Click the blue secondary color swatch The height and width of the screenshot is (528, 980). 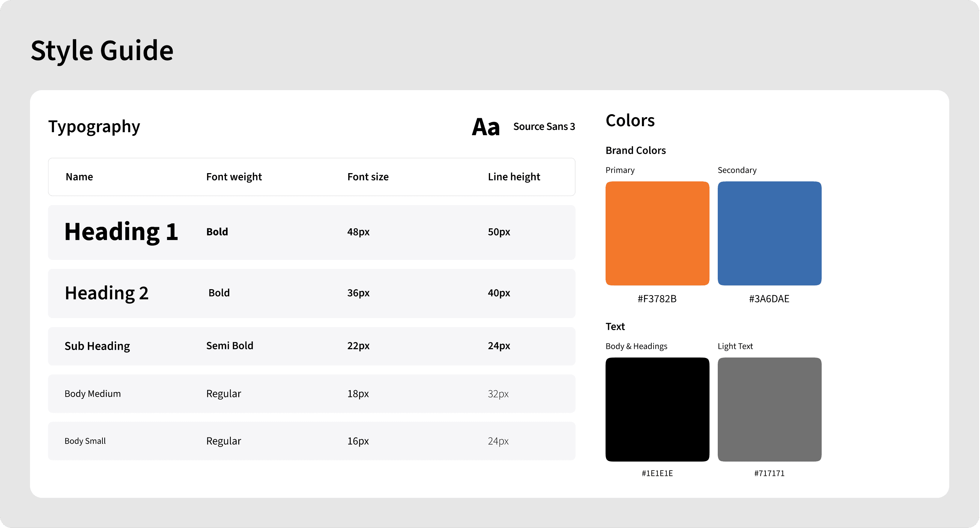pos(769,233)
